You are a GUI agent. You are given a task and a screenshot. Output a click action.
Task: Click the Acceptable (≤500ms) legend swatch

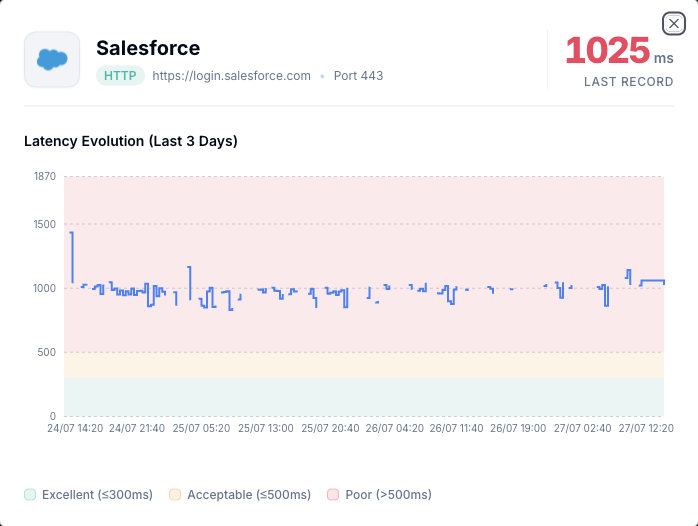[175, 494]
